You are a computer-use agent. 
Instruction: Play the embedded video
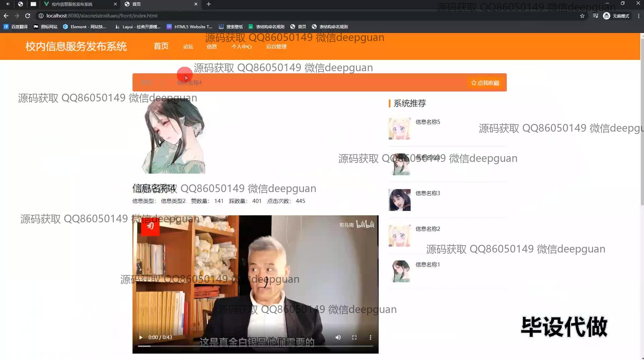(141, 337)
